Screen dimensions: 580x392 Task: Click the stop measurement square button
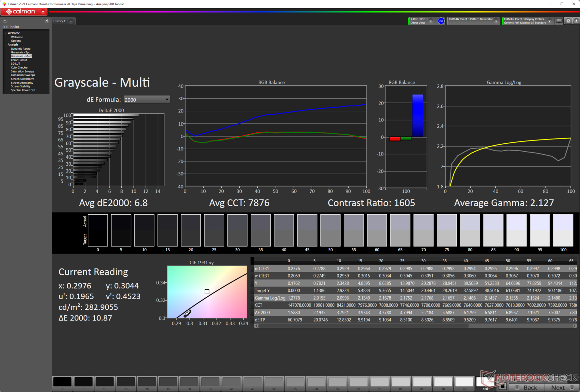click(503, 387)
